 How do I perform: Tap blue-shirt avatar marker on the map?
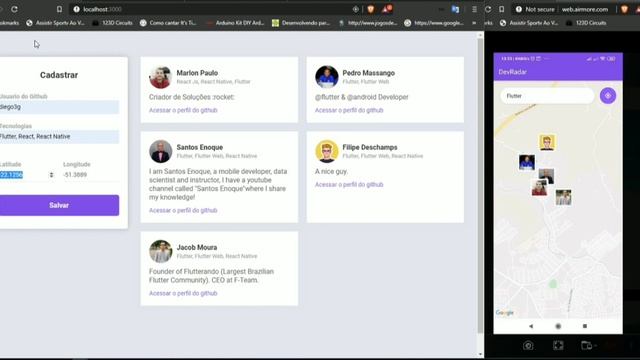tap(527, 162)
